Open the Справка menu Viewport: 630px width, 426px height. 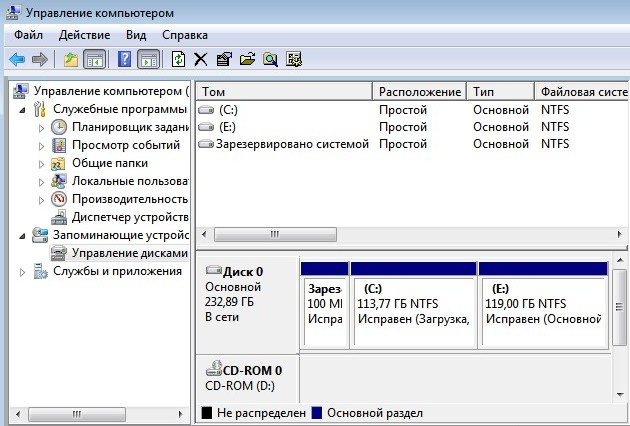[184, 35]
